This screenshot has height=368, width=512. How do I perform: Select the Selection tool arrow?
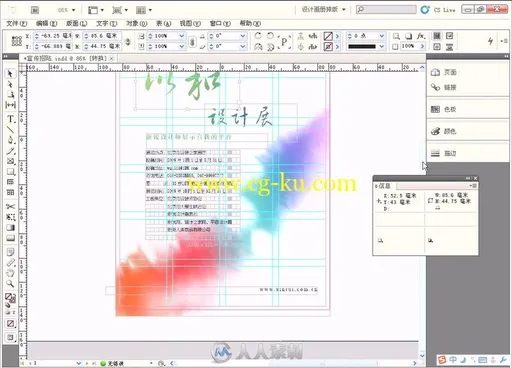coord(10,74)
